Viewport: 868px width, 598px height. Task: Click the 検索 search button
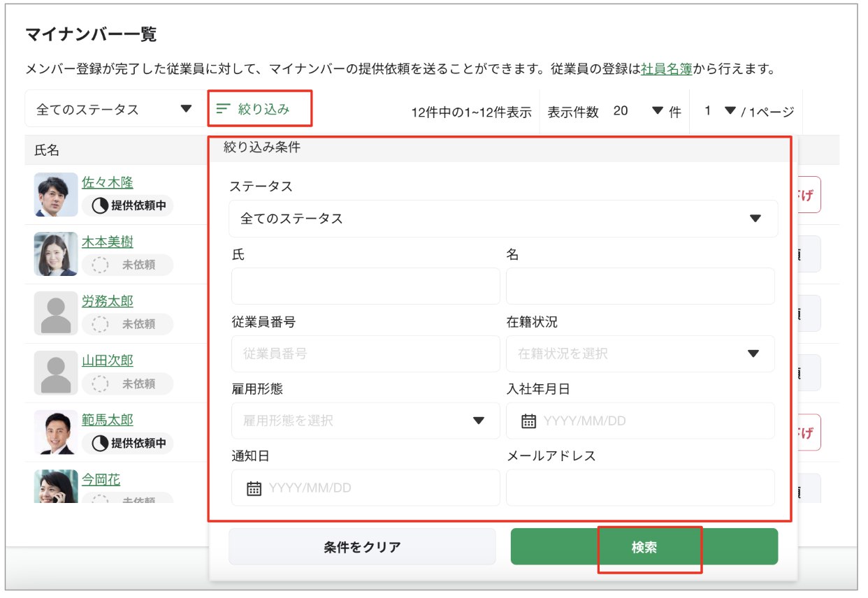644,546
